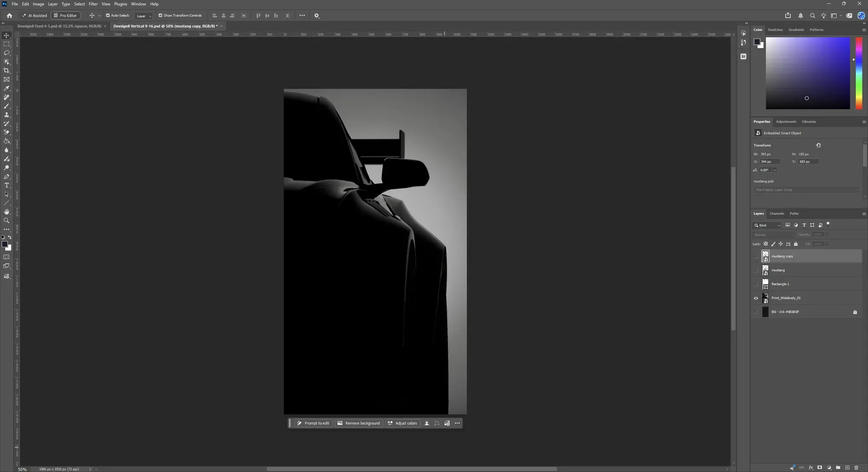Select the Eyedropper tool
This screenshot has height=472, width=868.
(x=7, y=88)
